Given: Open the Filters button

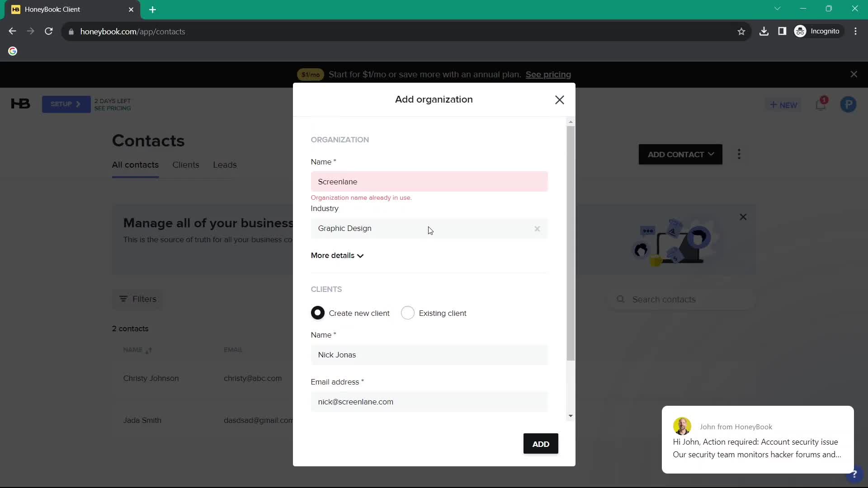Looking at the screenshot, I should coord(138,299).
